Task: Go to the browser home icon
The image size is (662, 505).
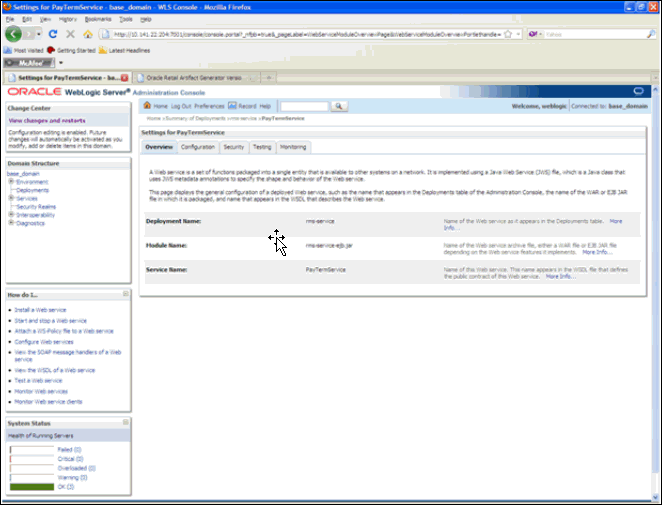Action: pos(88,34)
